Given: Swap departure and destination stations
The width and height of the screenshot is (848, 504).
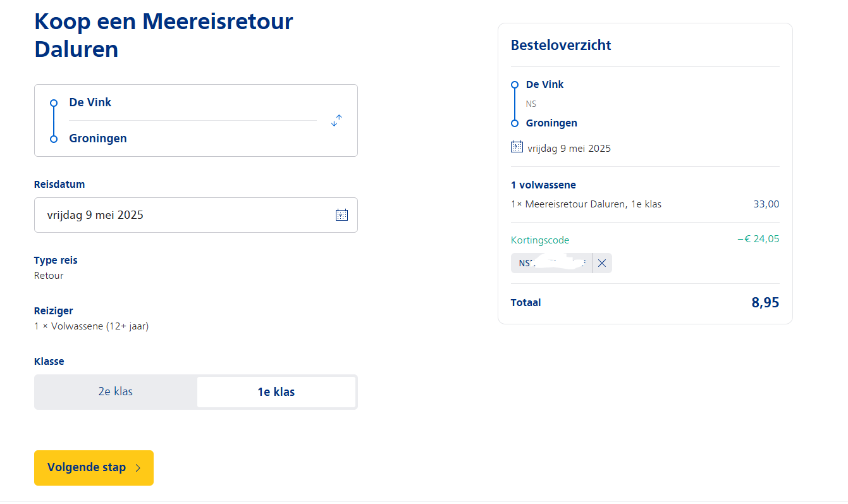Looking at the screenshot, I should (336, 121).
